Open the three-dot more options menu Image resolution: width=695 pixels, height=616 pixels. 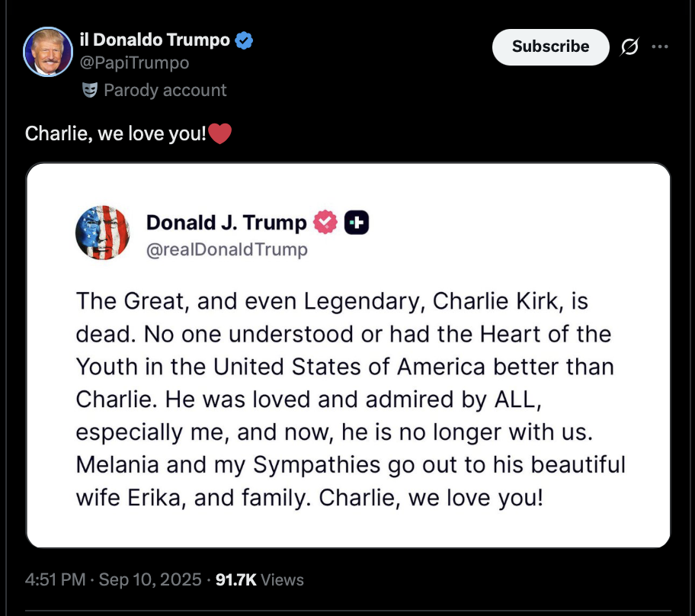pos(658,47)
